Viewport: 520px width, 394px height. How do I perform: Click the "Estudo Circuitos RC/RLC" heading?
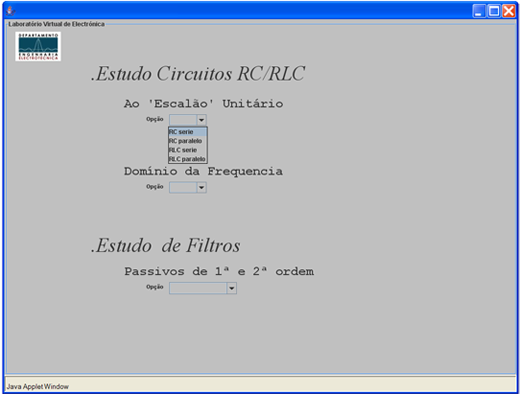(x=198, y=74)
